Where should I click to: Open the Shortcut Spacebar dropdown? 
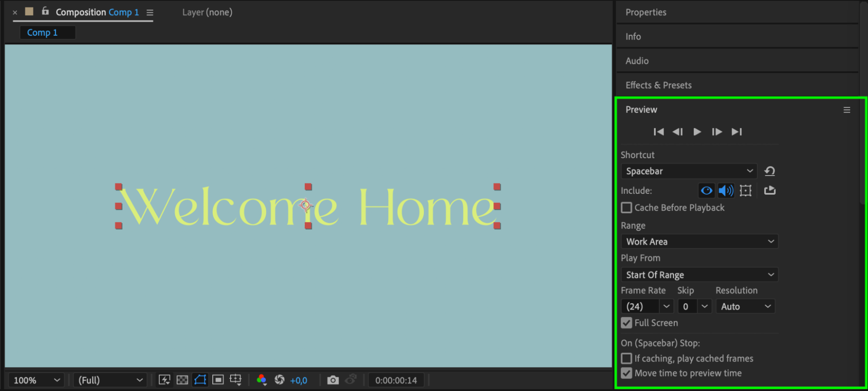[689, 171]
